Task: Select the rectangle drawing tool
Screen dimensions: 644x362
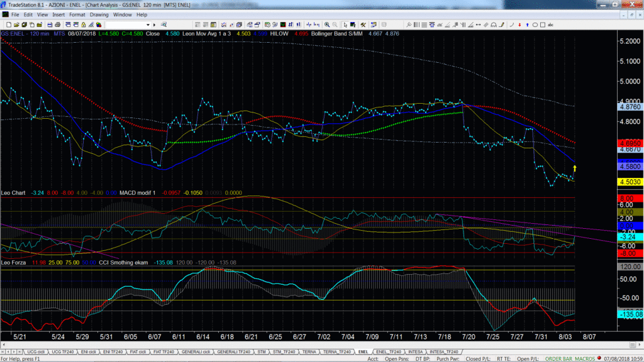Action: click(x=543, y=25)
